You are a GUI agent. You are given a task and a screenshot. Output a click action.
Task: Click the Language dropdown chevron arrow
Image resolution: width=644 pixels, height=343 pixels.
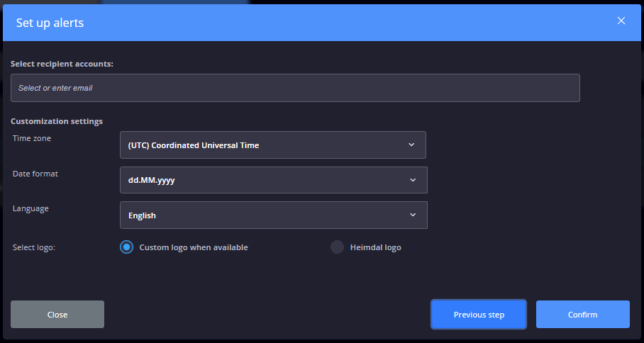pos(413,215)
